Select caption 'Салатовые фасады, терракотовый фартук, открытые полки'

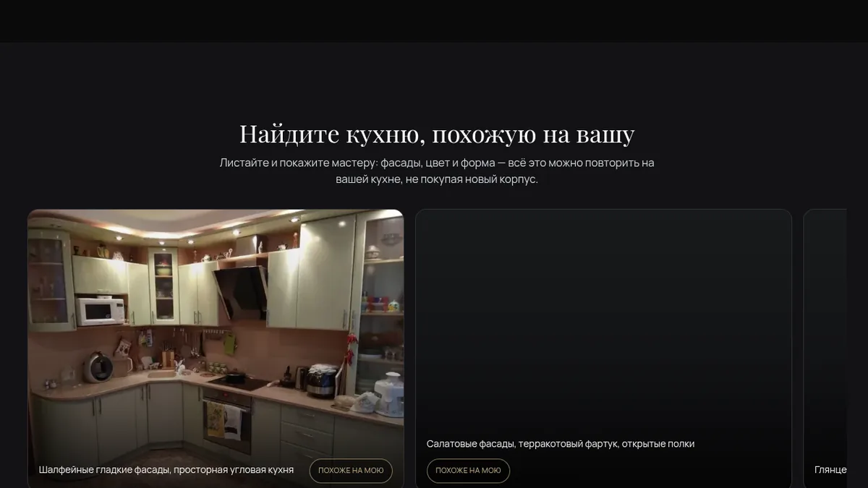[561, 444]
